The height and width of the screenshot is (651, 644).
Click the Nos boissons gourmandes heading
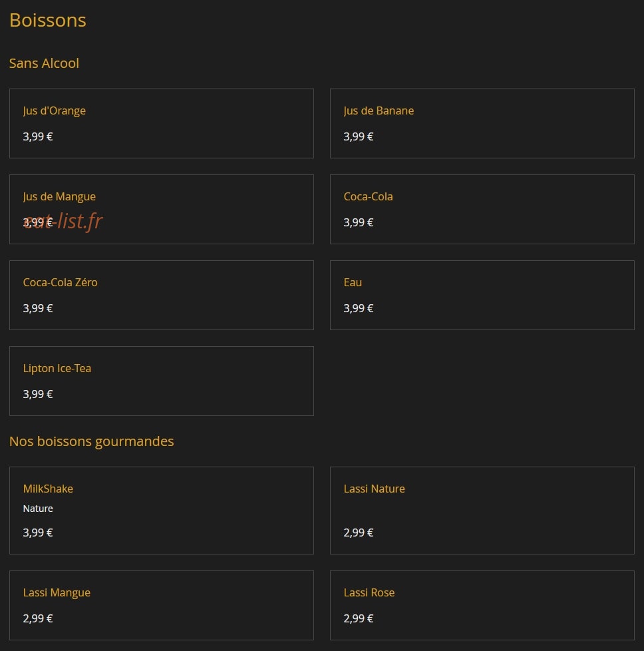click(91, 442)
